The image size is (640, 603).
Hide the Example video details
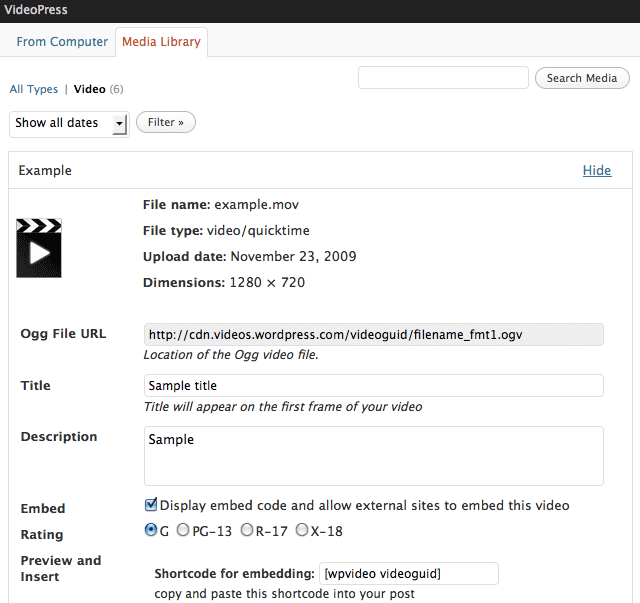coord(596,170)
